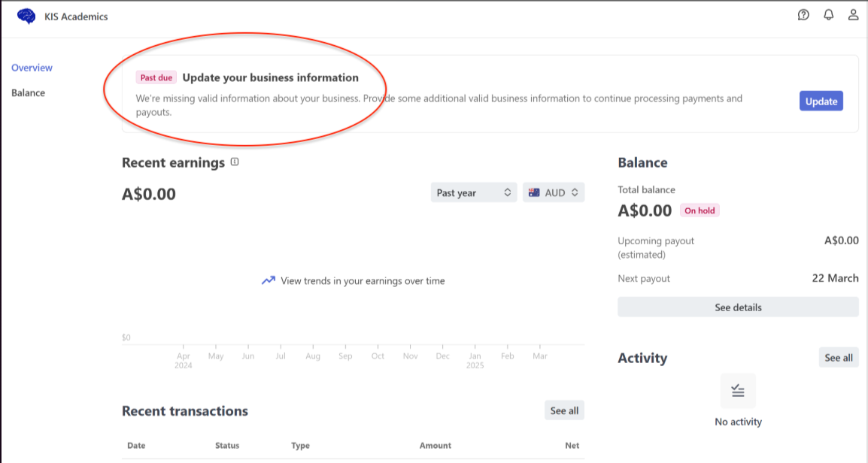Expand the Past year period dropdown
The width and height of the screenshot is (868, 463).
(474, 192)
